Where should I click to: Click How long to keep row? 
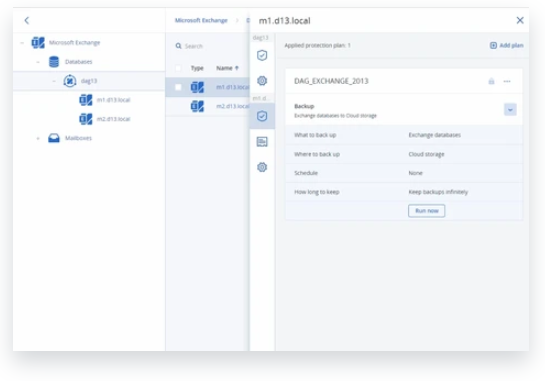tap(404, 192)
